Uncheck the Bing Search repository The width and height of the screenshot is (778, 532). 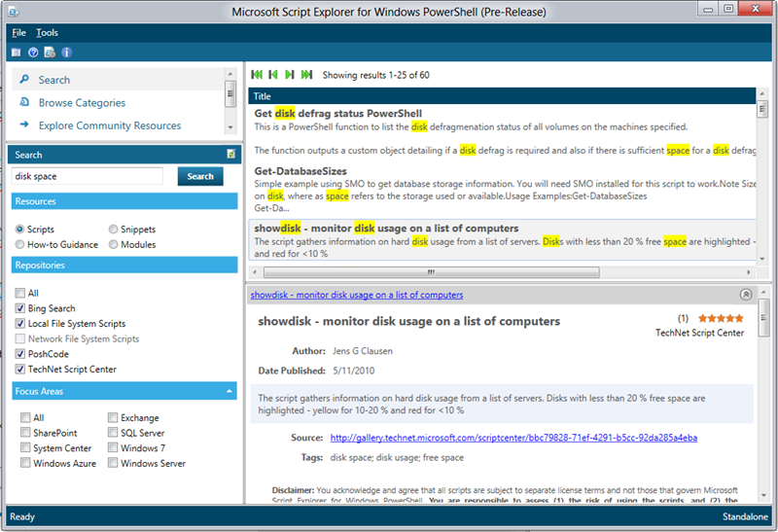point(19,308)
